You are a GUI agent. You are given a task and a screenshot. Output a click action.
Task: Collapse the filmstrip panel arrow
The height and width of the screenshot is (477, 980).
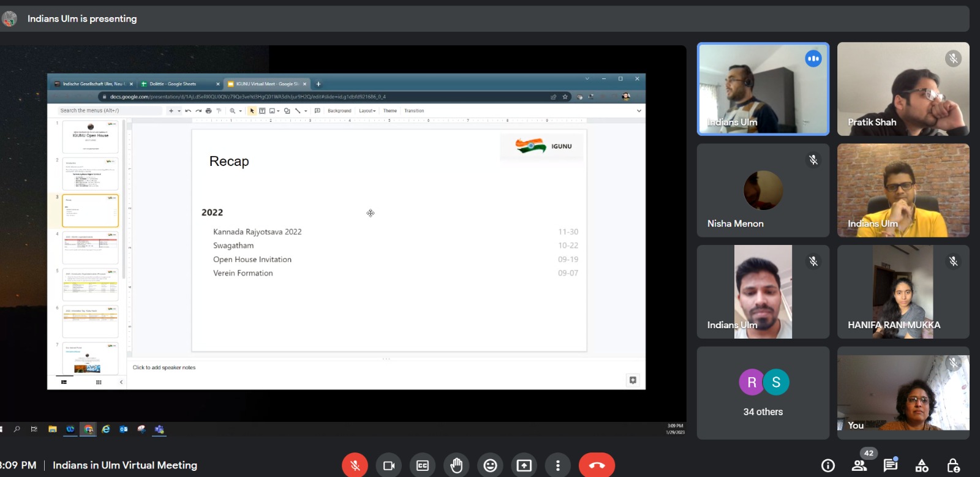coord(121,382)
